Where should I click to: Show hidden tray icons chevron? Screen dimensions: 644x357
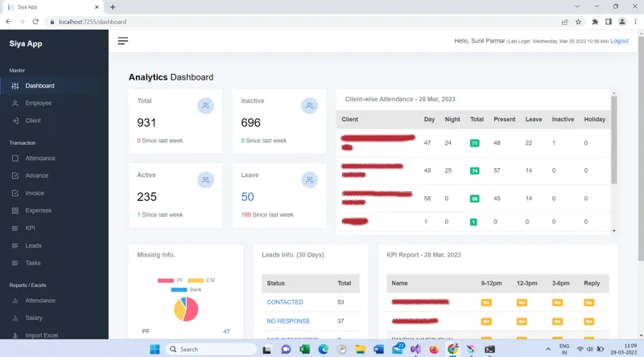click(x=548, y=349)
